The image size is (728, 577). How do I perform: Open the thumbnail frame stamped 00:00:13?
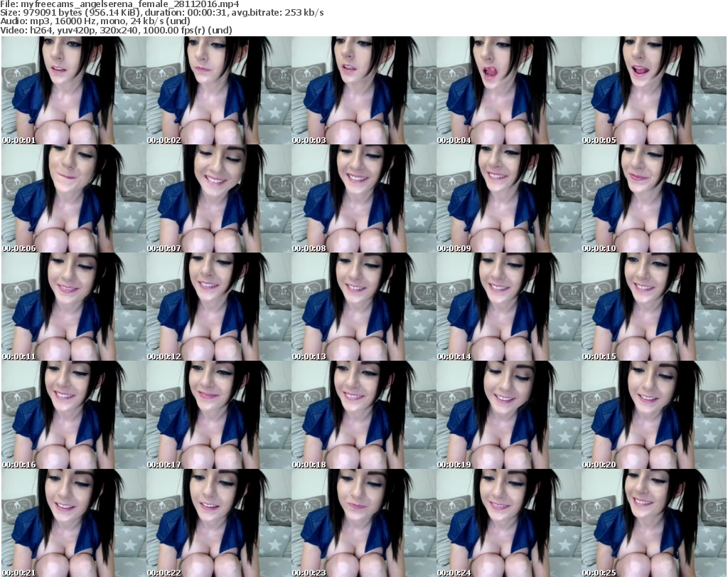(363, 307)
